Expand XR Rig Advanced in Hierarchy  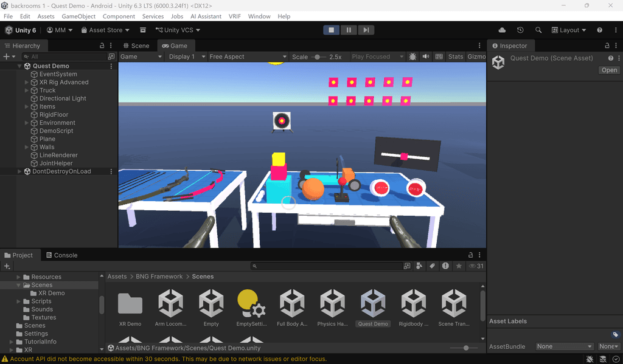pyautogui.click(x=27, y=82)
